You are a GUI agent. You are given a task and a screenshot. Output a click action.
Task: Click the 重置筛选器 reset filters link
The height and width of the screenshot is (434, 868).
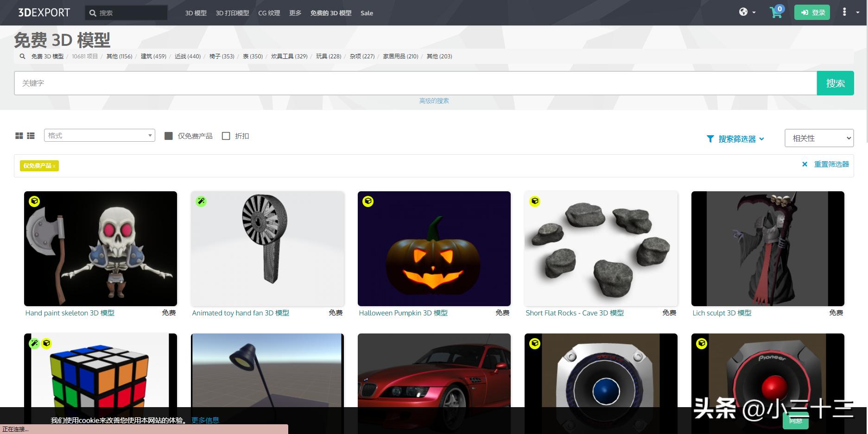click(x=831, y=164)
